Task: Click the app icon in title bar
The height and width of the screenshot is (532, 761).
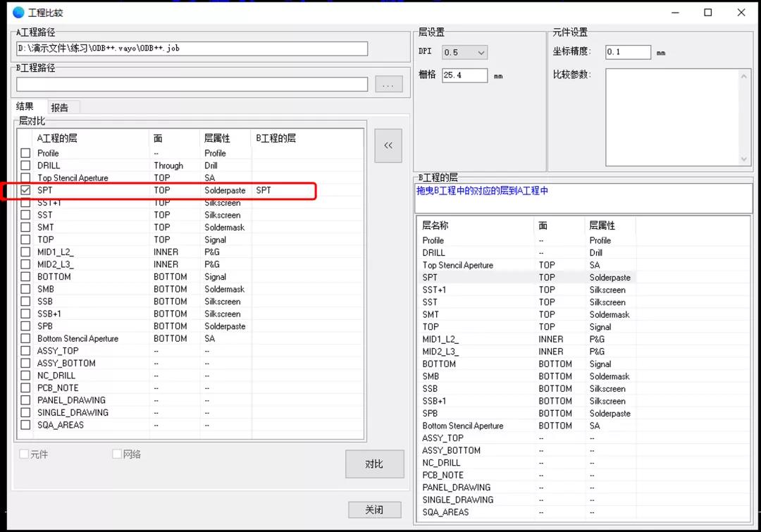Action: tap(18, 13)
